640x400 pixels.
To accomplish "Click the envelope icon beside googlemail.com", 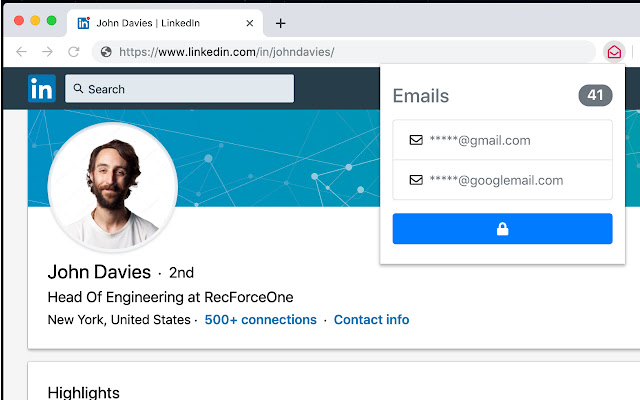I will click(416, 180).
